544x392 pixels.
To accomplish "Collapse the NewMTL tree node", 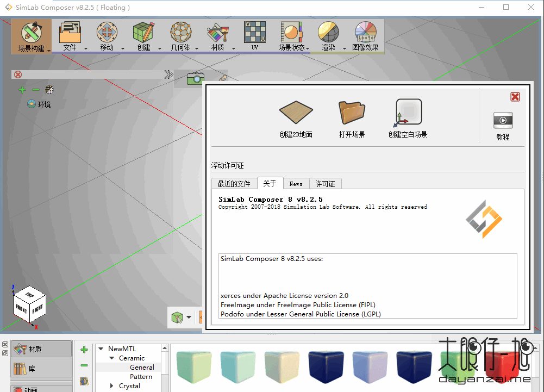I will pyautogui.click(x=101, y=349).
